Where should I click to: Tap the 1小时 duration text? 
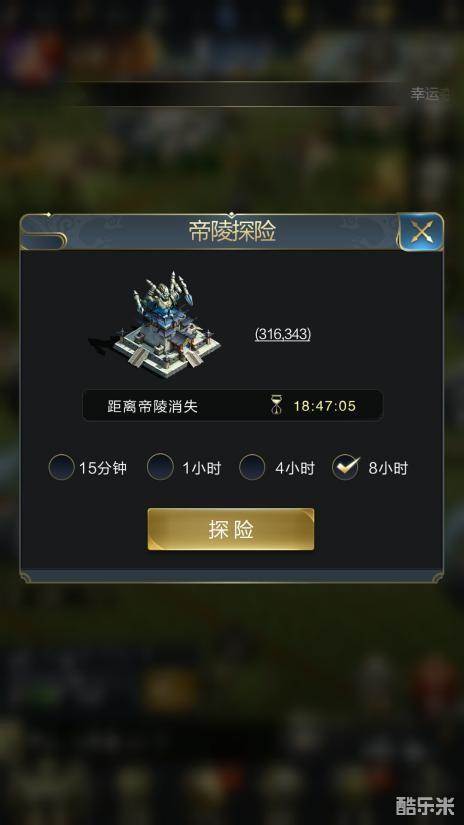[x=201, y=468]
